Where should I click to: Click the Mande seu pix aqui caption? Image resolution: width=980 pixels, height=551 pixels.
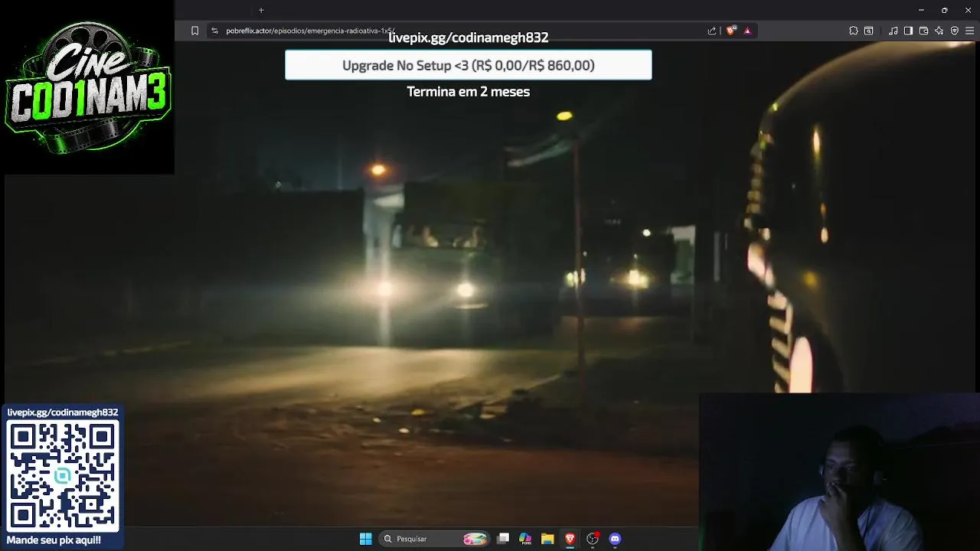[54, 540]
